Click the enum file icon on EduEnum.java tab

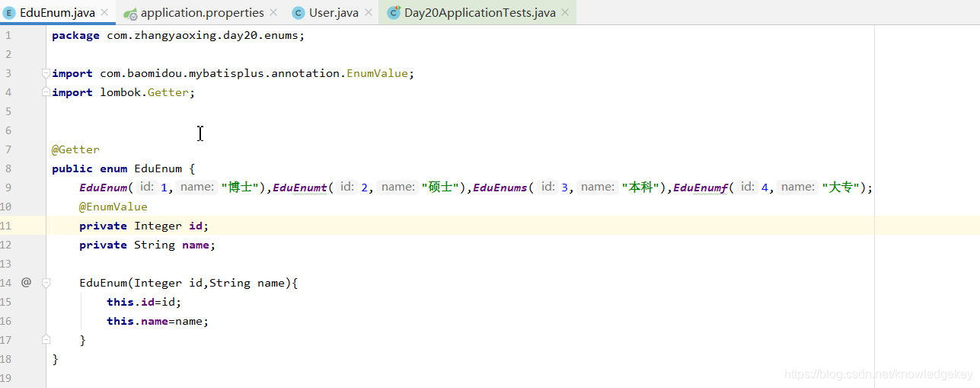10,13
